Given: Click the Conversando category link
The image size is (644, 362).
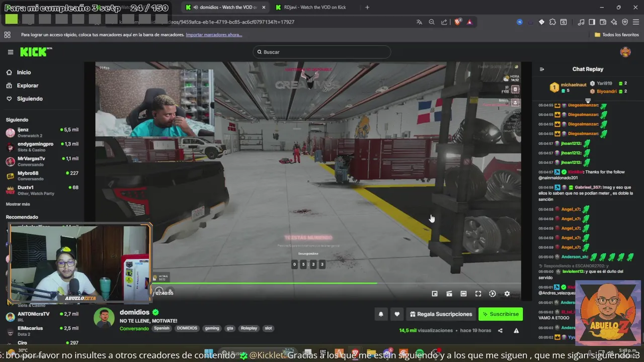Looking at the screenshot, I should [134, 328].
